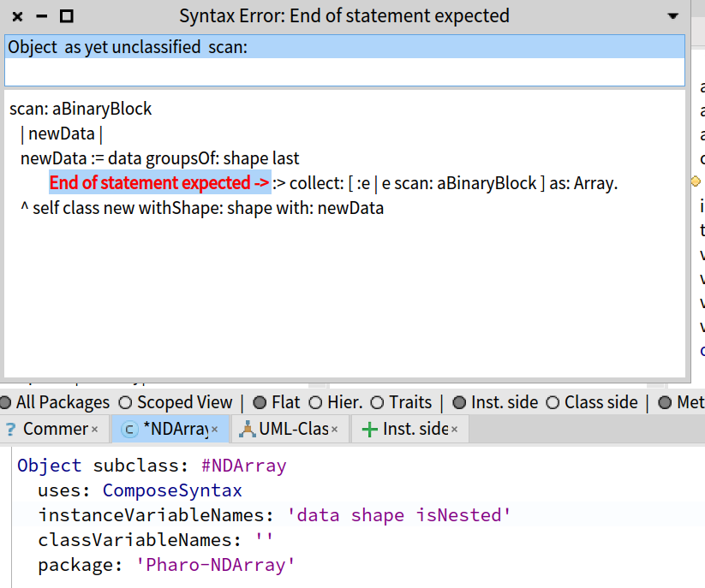Select the 'Object as yet unclassified scan:' list row

(x=345, y=47)
